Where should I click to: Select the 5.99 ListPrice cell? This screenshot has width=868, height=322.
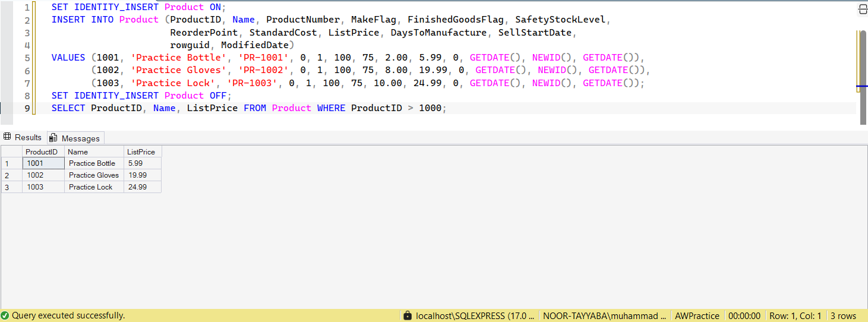click(143, 163)
